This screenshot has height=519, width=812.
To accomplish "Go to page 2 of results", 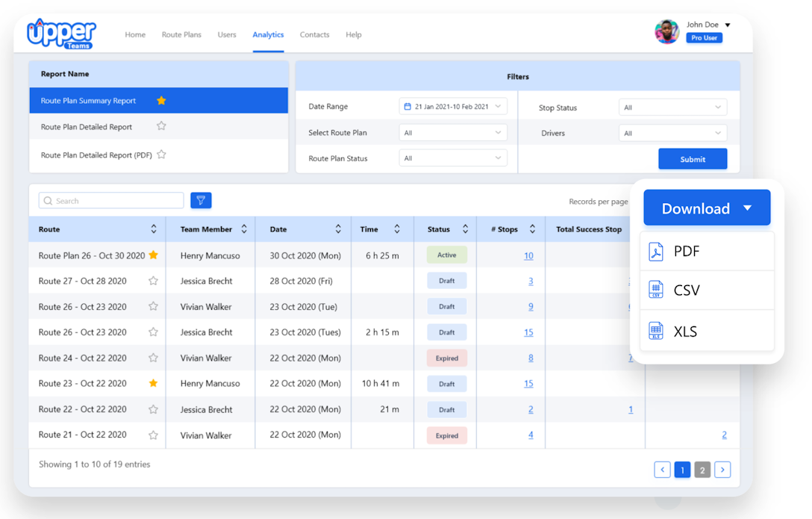I will pyautogui.click(x=702, y=469).
